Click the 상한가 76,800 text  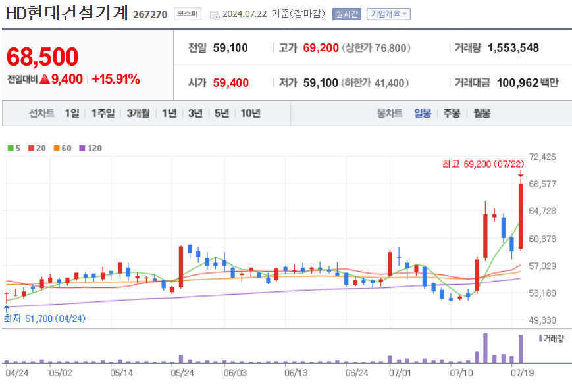tap(376, 48)
